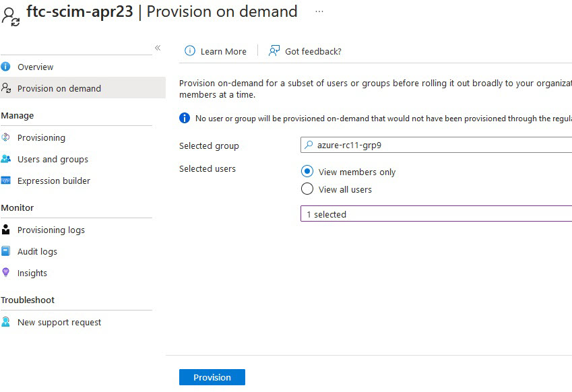Click the Provision on demand sidebar icon
Screen dimensions: 572x392
(6, 88)
